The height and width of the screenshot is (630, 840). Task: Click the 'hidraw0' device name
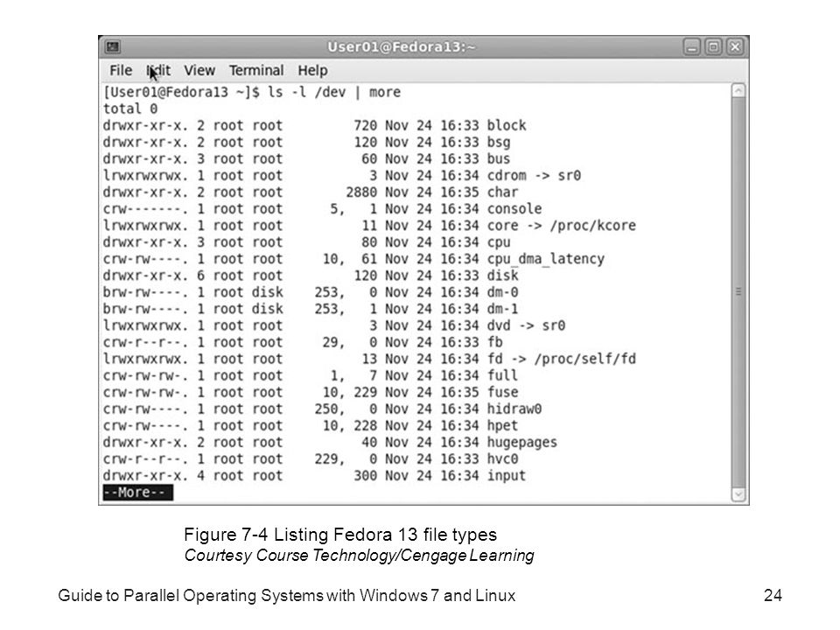point(514,409)
